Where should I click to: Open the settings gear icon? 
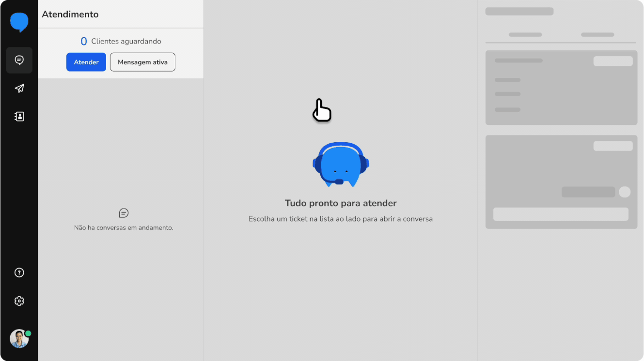[x=19, y=301]
